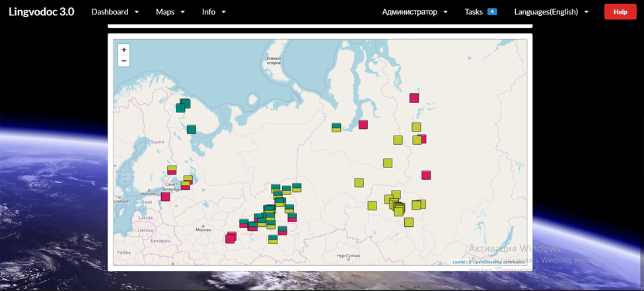Click the isolated yellow marker above Нур-Султан

tap(359, 183)
